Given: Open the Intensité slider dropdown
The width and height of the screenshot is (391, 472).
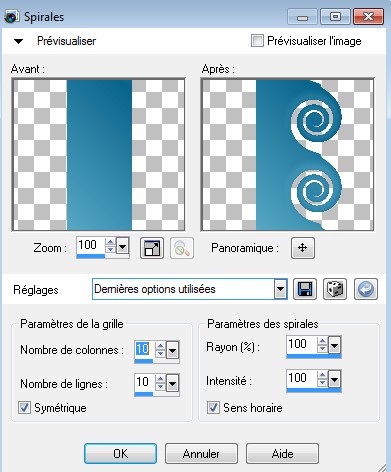Looking at the screenshot, I should pos(334,379).
